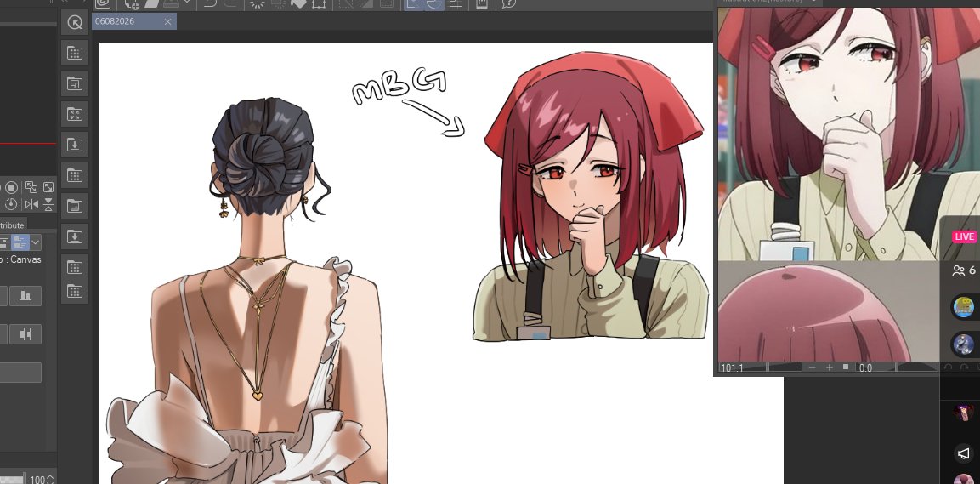Click the Undo icon in top toolbar

pyautogui.click(x=210, y=3)
